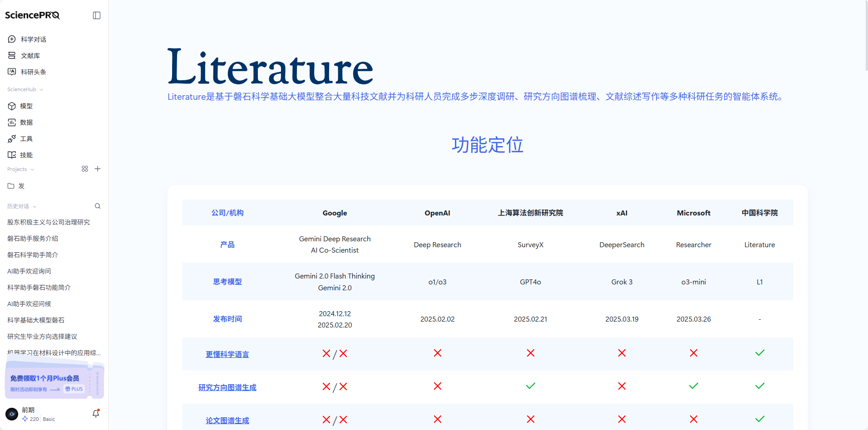Click the SurveyX product cell
The height and width of the screenshot is (430, 868).
click(x=530, y=245)
